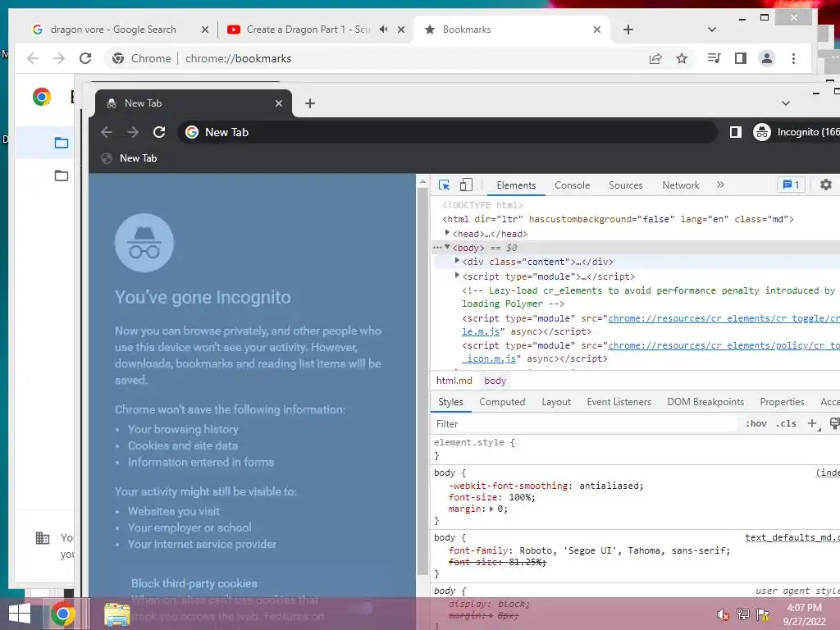Open the Windows Start button
Image resolution: width=840 pixels, height=630 pixels.
(20, 614)
